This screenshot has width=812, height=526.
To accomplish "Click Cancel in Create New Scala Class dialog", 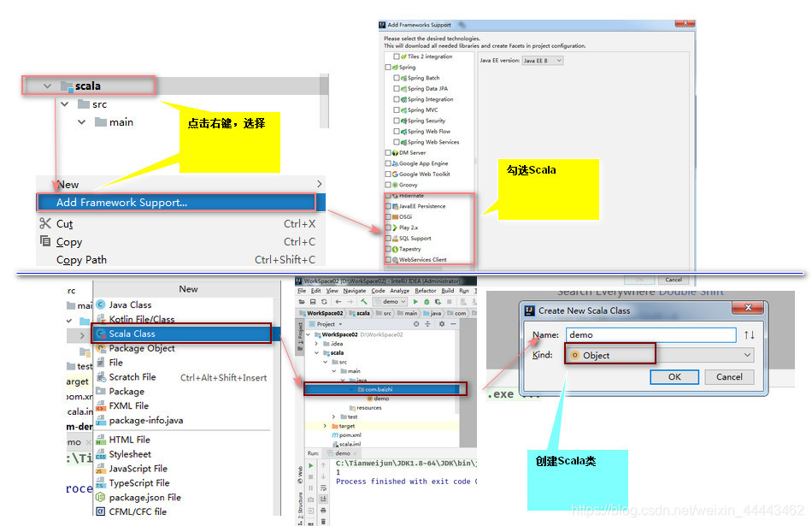I will point(729,376).
